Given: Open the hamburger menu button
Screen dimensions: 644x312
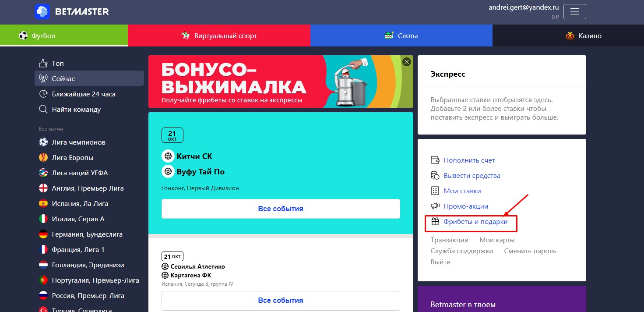Looking at the screenshot, I should [575, 12].
